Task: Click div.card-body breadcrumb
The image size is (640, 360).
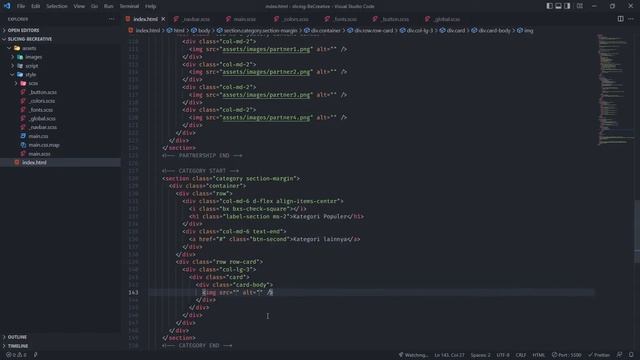Action: click(491, 31)
